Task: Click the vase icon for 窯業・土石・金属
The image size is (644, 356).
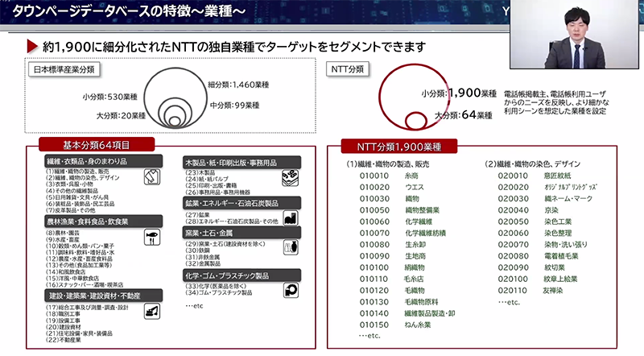Action: pos(290,246)
